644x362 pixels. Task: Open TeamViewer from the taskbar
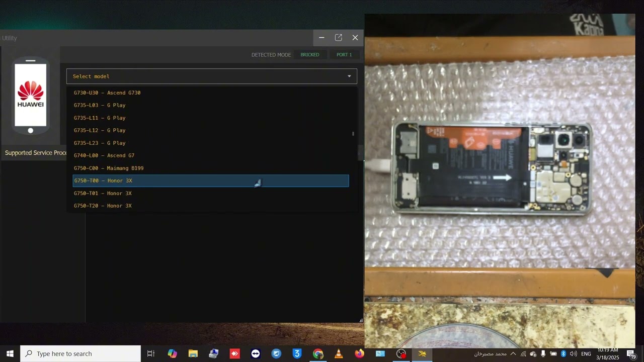[x=256, y=353]
